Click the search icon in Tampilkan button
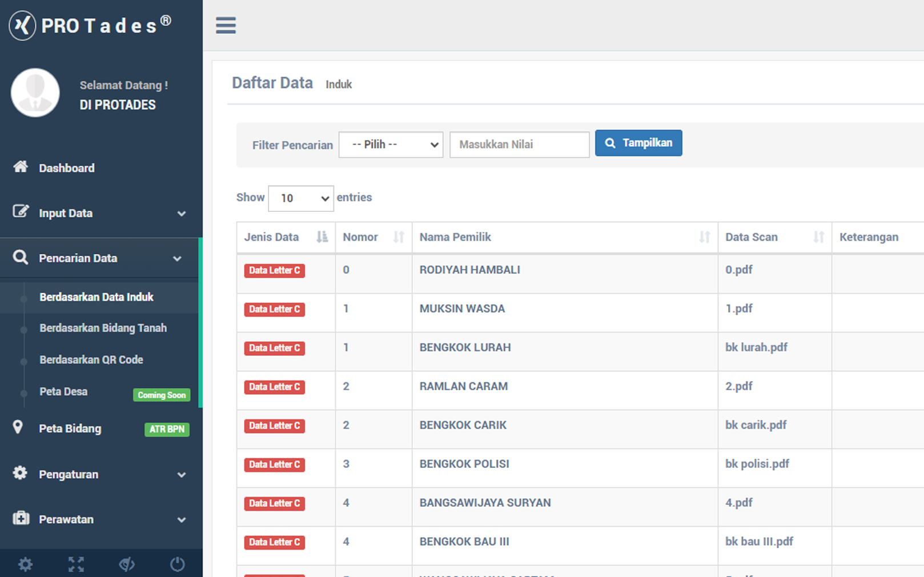The image size is (924, 577). pyautogui.click(x=610, y=143)
